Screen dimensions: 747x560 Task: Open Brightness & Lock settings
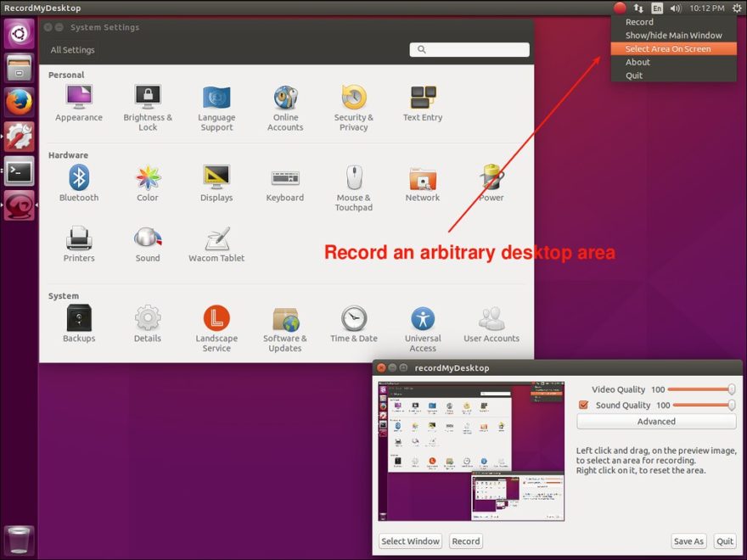click(x=148, y=108)
